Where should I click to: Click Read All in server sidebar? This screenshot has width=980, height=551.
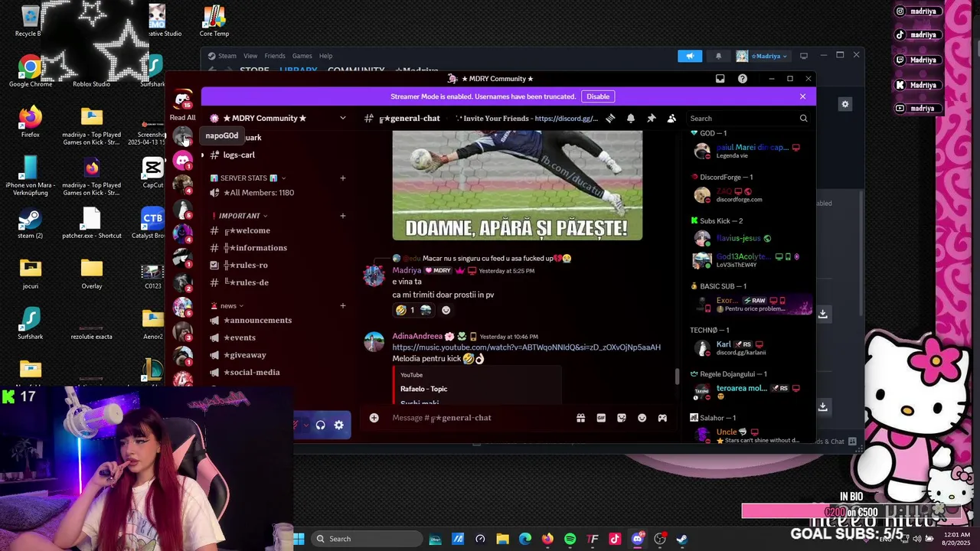[x=182, y=118]
